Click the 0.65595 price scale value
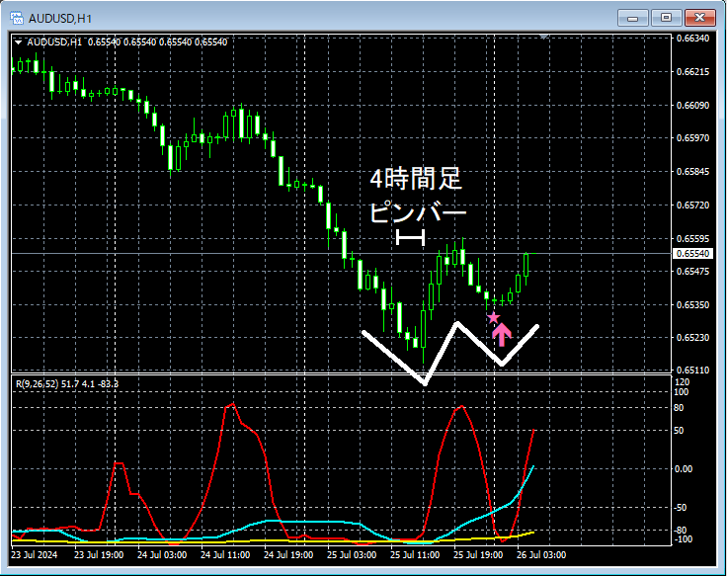 692,238
